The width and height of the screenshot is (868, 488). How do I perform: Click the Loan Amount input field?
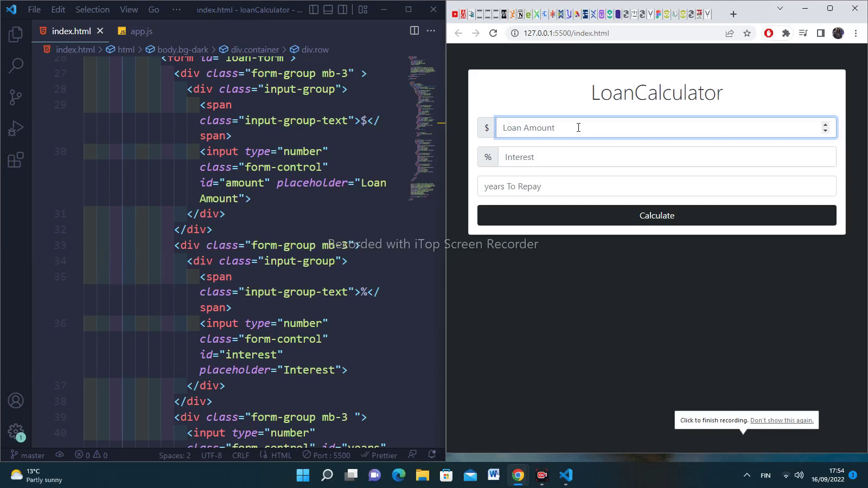(666, 128)
